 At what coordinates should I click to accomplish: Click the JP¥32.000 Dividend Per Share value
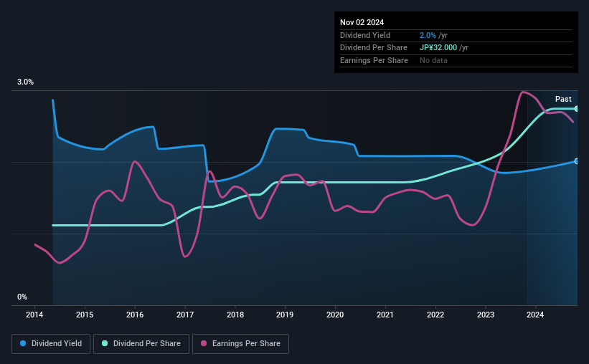(x=438, y=48)
